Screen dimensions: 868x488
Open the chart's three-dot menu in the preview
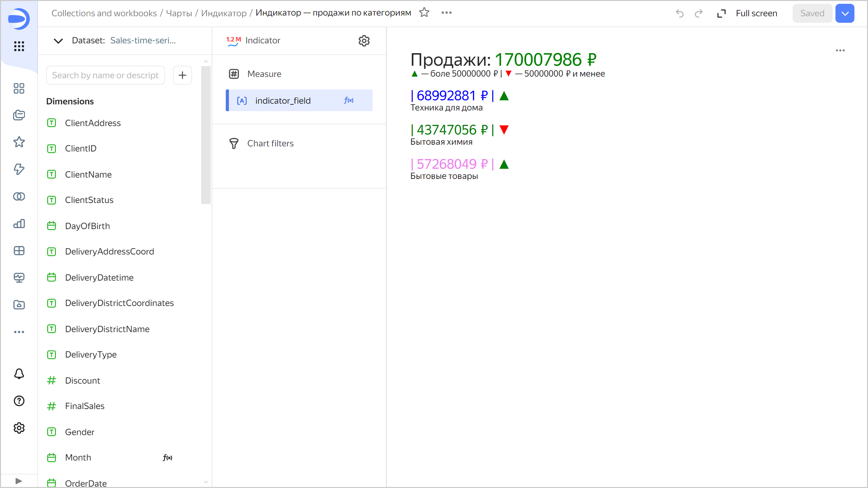click(x=840, y=50)
